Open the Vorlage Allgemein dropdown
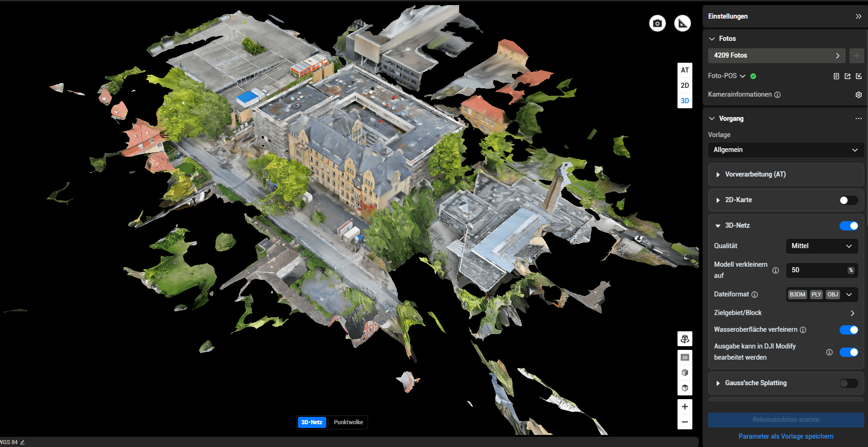Image resolution: width=868 pixels, height=447 pixels. click(x=786, y=150)
